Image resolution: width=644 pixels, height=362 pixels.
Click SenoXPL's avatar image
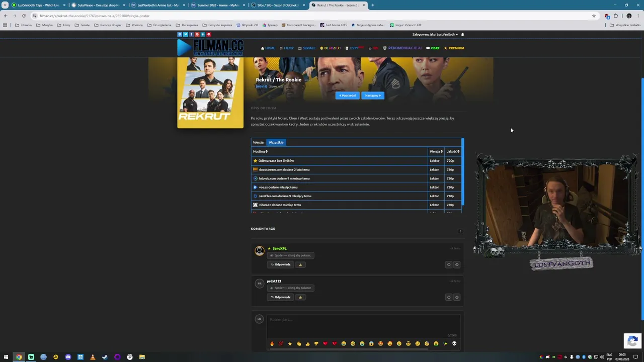click(259, 250)
